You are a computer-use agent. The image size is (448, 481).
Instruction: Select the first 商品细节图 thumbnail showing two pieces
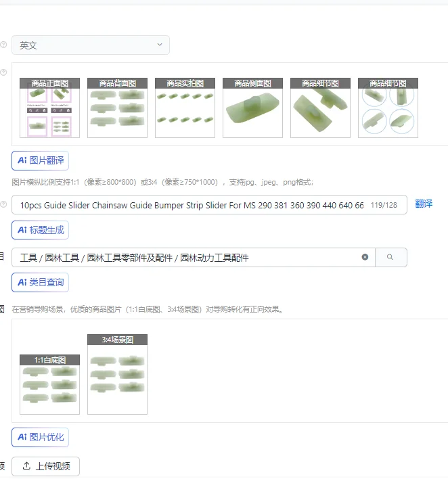coord(320,108)
